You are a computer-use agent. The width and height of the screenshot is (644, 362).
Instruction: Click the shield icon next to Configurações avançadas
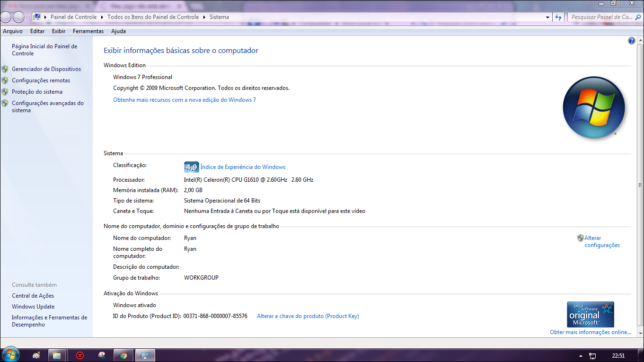(5, 103)
